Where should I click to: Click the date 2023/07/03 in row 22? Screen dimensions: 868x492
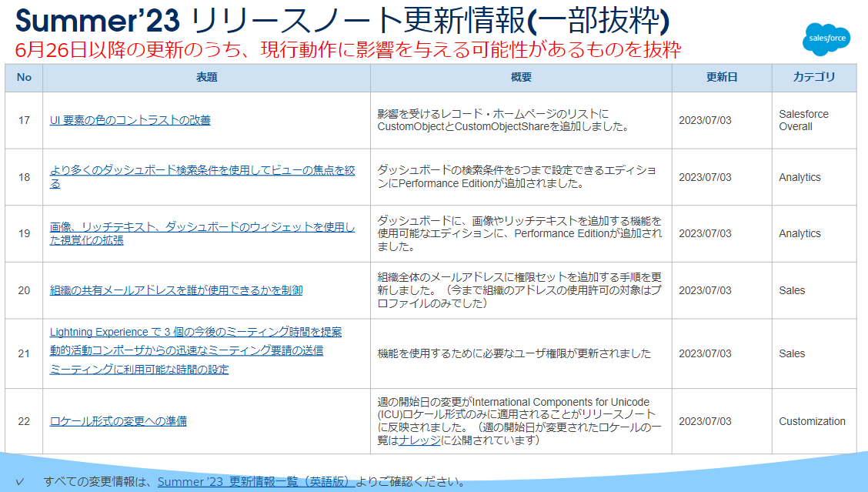(705, 421)
